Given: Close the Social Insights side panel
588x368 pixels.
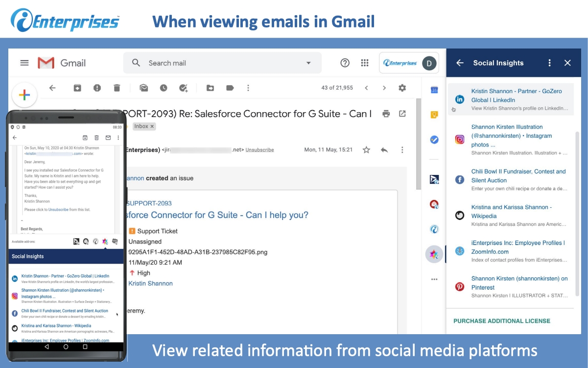Looking at the screenshot, I should (x=567, y=63).
